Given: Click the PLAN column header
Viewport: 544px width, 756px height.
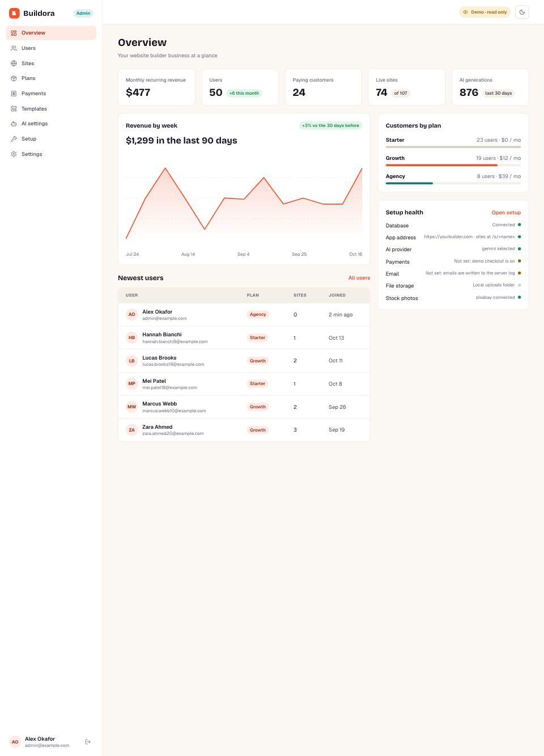Looking at the screenshot, I should pyautogui.click(x=253, y=295).
